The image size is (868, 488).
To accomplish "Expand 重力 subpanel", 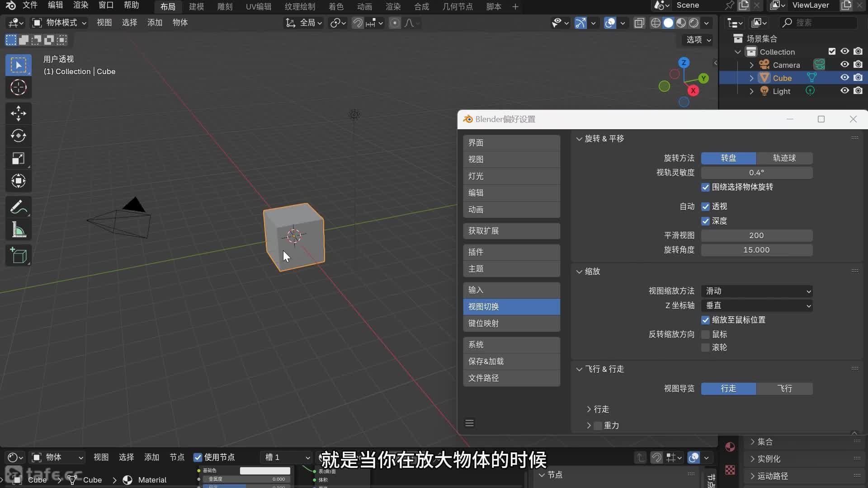I will point(589,426).
